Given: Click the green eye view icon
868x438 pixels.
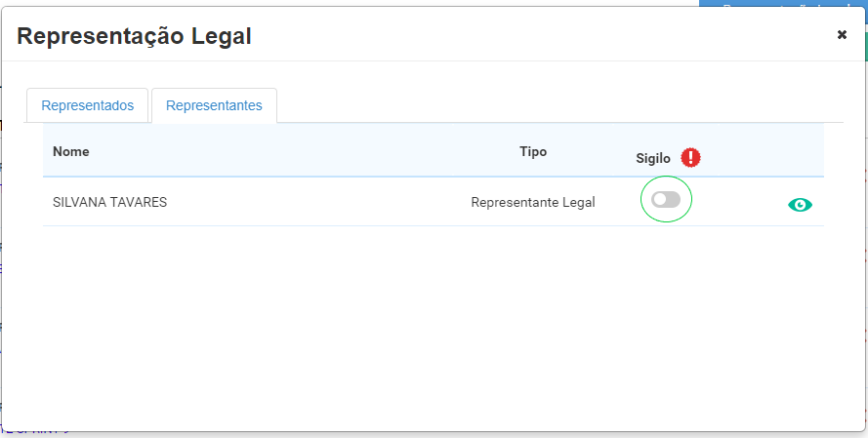Looking at the screenshot, I should [800, 205].
